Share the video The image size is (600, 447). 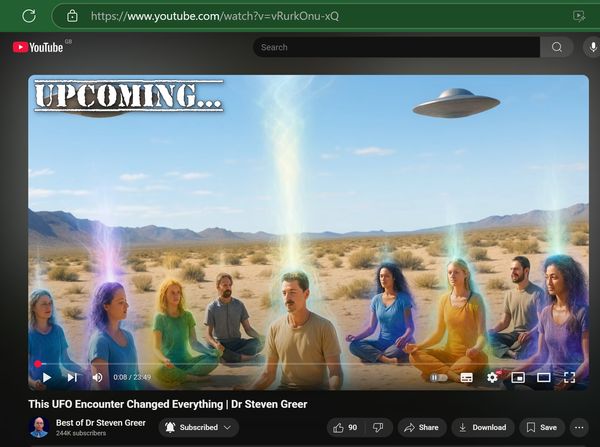tap(422, 427)
